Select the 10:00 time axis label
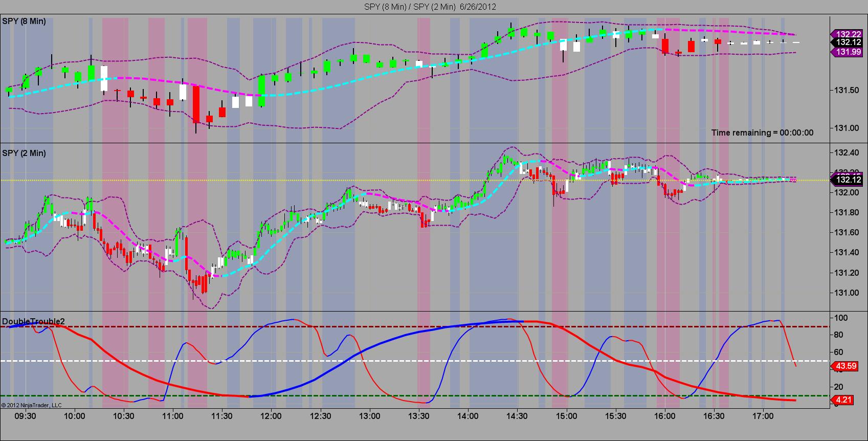The height and width of the screenshot is (441, 868). [75, 416]
